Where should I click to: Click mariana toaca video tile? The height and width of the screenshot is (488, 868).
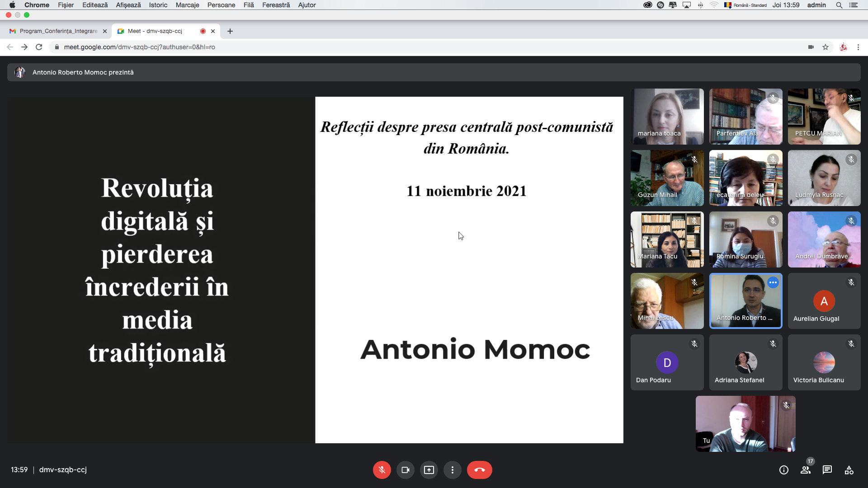(667, 117)
